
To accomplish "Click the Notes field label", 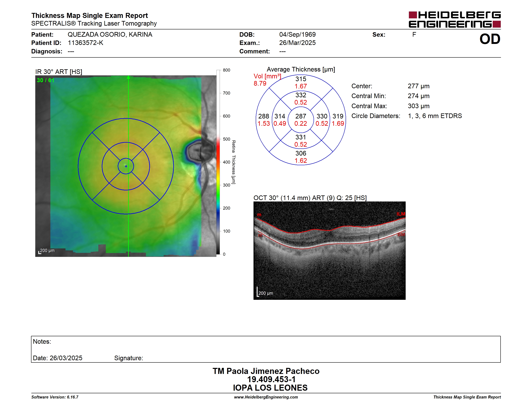I will 42,342.
